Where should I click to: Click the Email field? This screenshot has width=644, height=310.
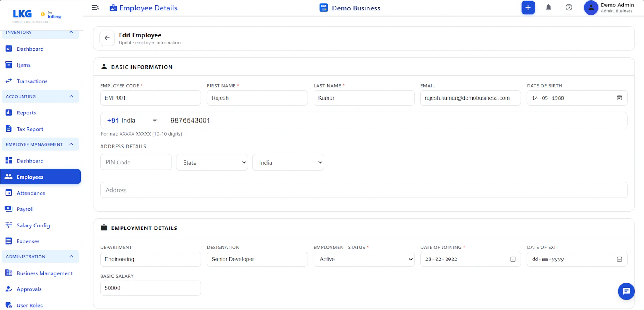[x=471, y=98]
